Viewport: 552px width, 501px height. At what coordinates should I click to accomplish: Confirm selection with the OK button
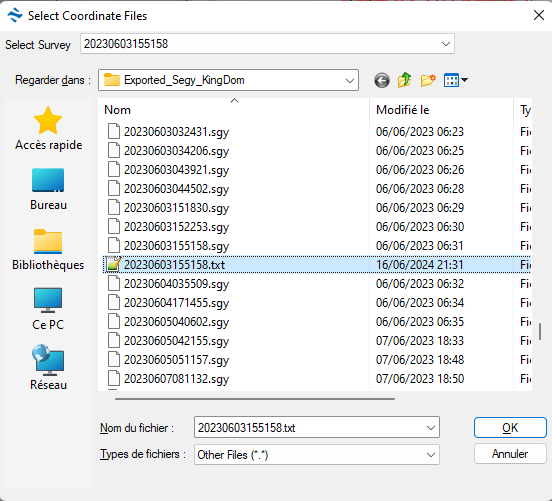click(x=510, y=428)
